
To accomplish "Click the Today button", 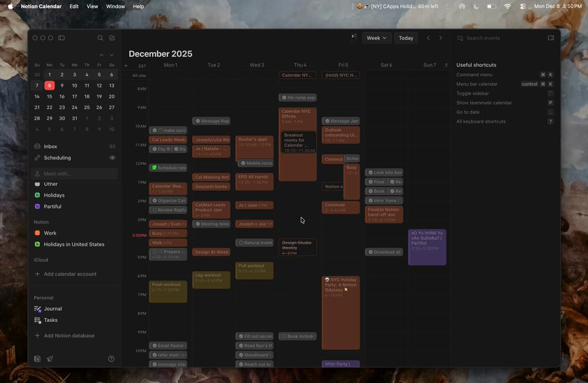I will coord(406,38).
